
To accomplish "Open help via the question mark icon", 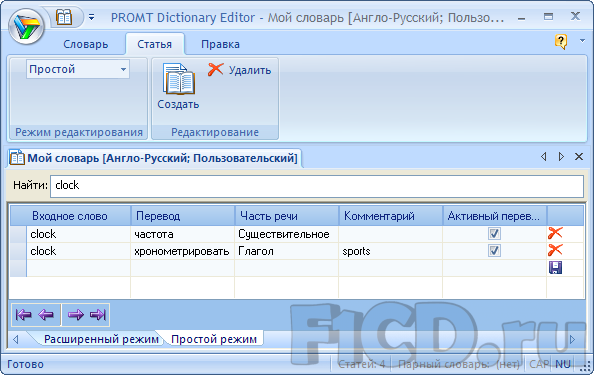I will [x=561, y=41].
